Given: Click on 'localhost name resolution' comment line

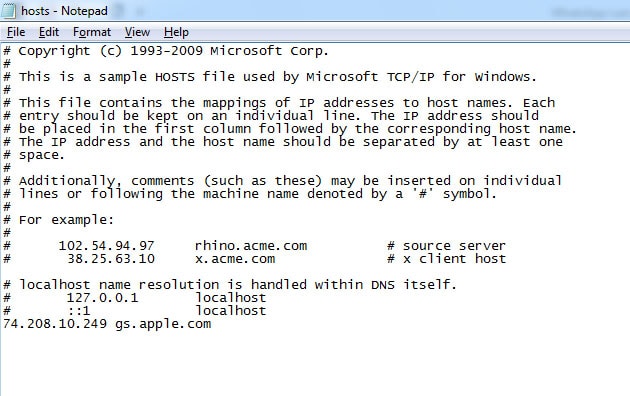Looking at the screenshot, I should (x=230, y=285).
